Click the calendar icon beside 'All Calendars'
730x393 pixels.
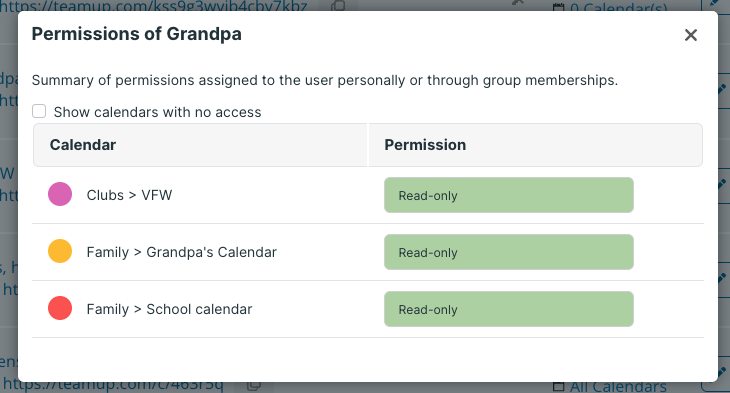click(x=558, y=386)
